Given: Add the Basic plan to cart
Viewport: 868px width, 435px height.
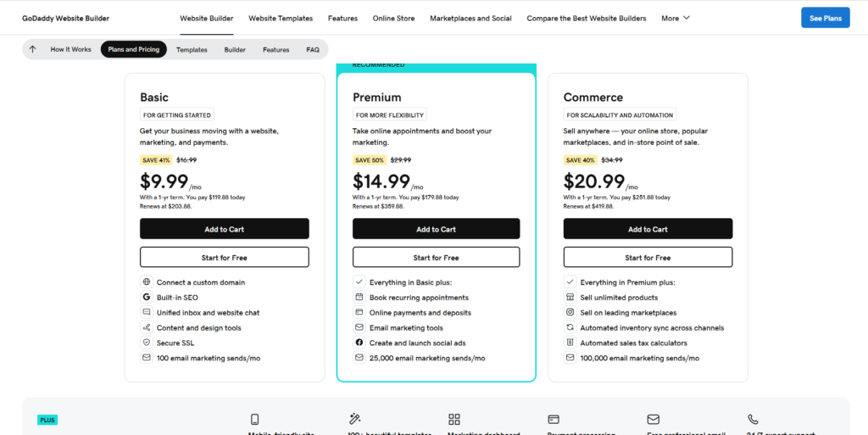Looking at the screenshot, I should pos(224,229).
